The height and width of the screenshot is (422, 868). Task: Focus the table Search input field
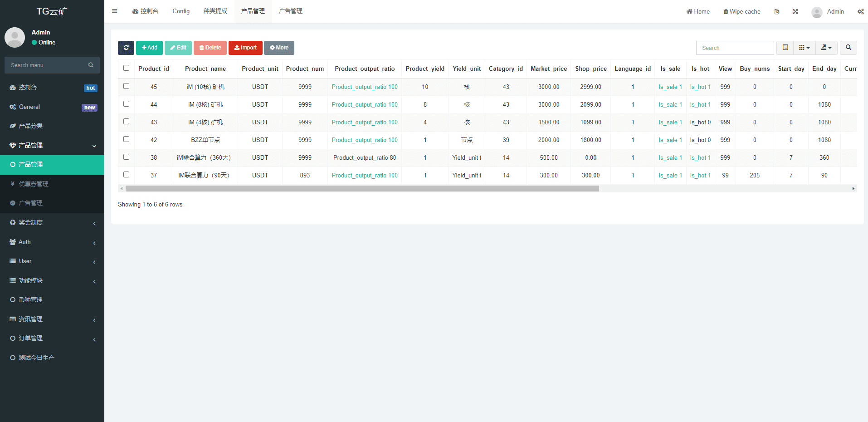735,48
